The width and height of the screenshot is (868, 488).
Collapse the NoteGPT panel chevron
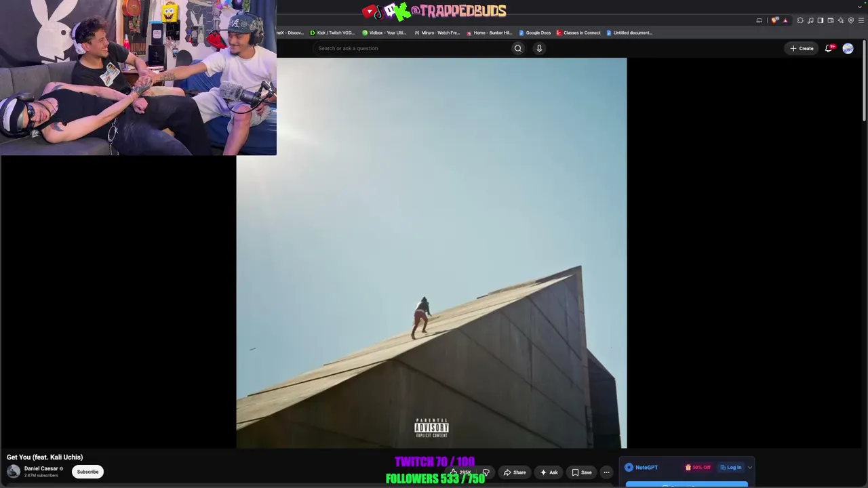[749, 468]
